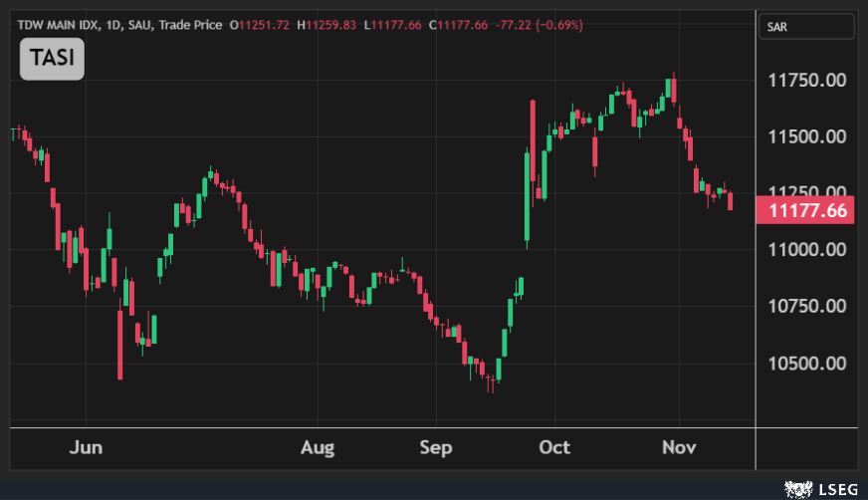Click the high price value H11259.83
The width and height of the screenshot is (868, 500).
[x=328, y=24]
